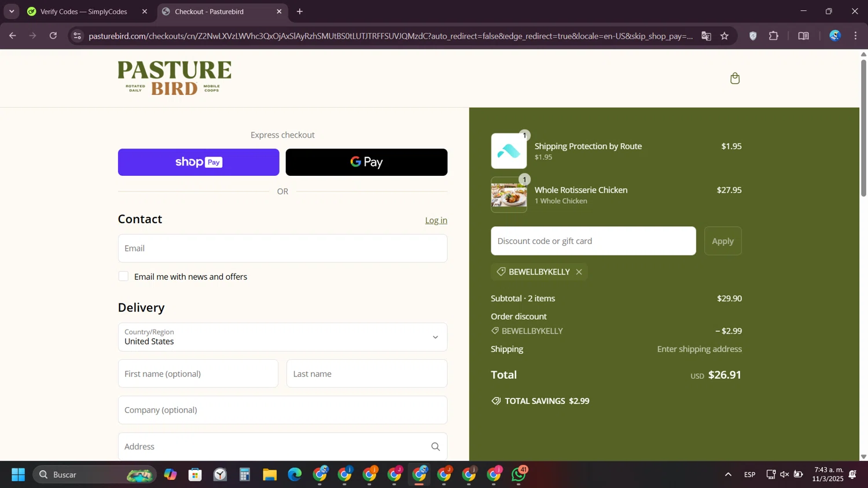Open the browser extensions puzzle icon
868x488 pixels.
click(774, 36)
